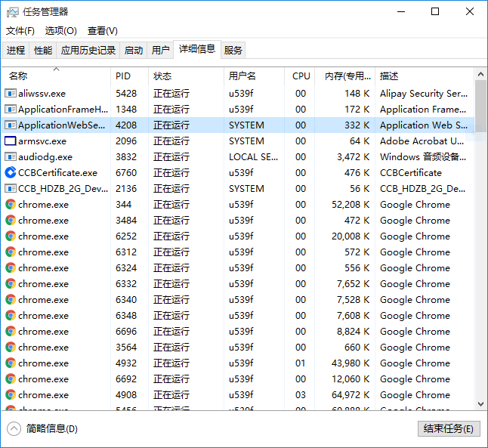
Task: Click Chrome icon for PID 3564
Action: (11, 347)
